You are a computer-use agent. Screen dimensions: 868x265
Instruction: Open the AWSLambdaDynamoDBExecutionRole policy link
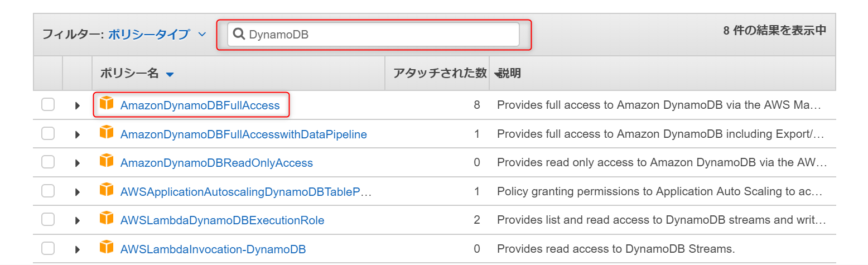click(222, 220)
